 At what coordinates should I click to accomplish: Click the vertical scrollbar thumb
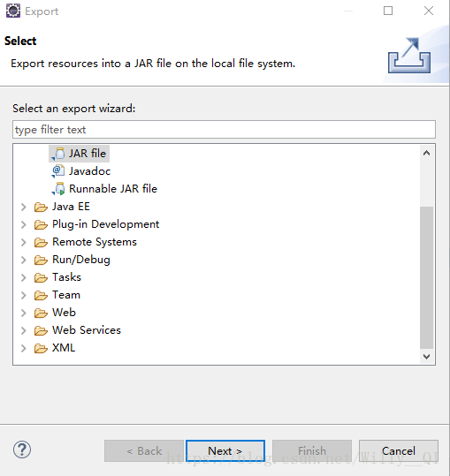click(427, 277)
